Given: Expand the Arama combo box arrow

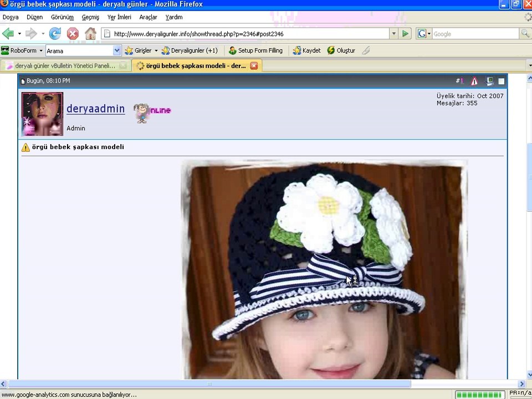Looking at the screenshot, I should 117,50.
